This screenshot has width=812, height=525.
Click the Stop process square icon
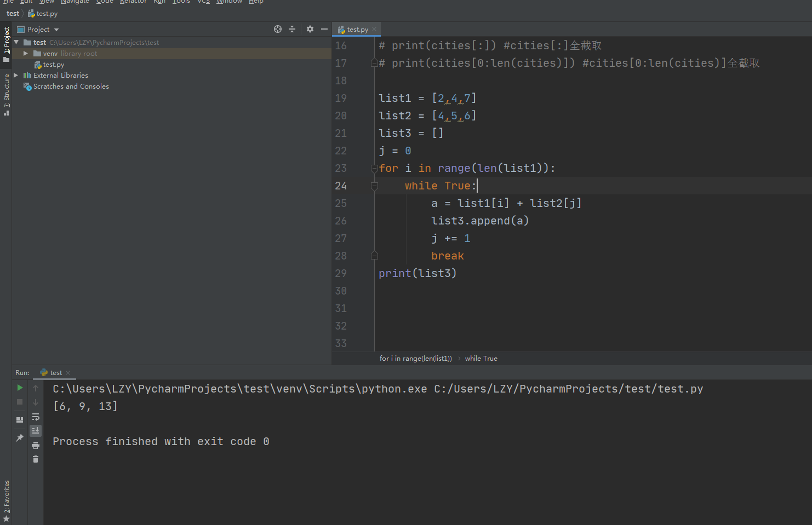[x=20, y=402]
